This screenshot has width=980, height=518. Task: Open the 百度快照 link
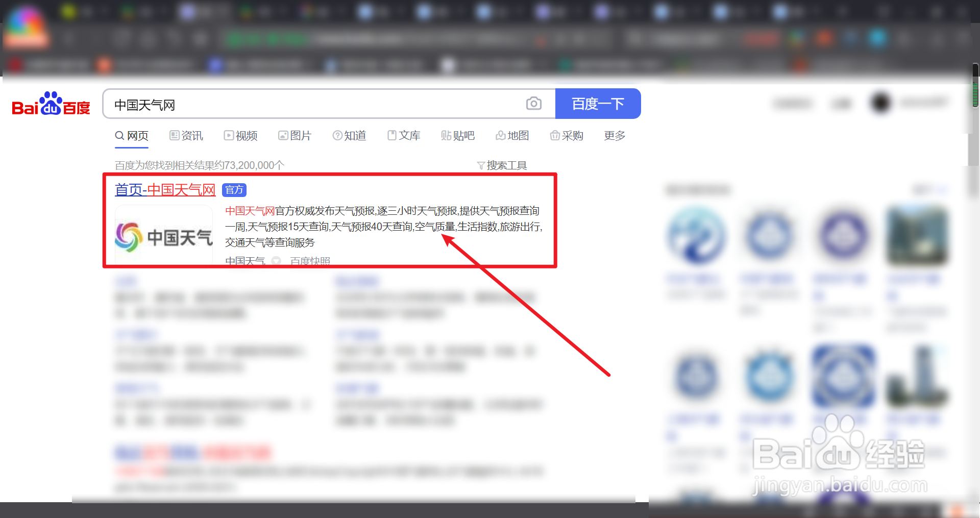(x=310, y=261)
